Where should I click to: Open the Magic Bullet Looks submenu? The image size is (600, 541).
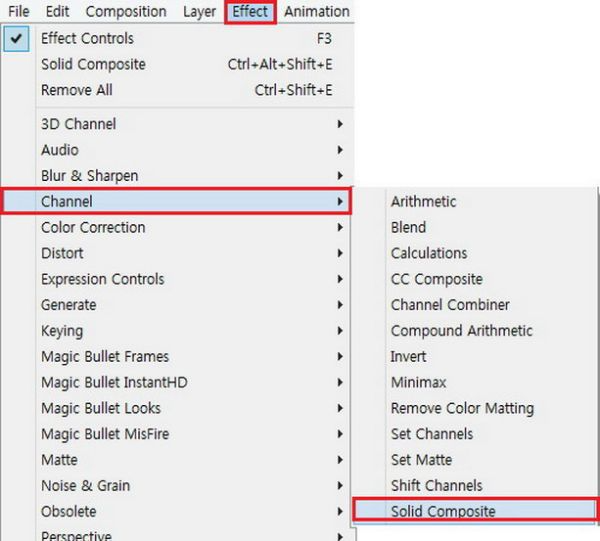point(100,408)
